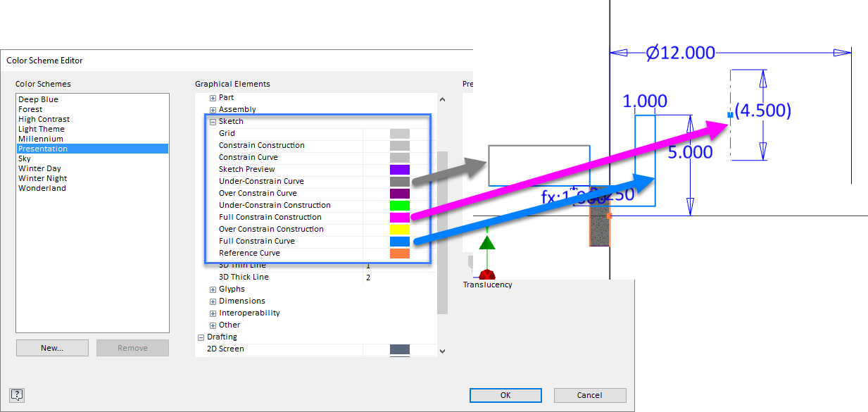Click the help question mark icon
Viewport: 868px width, 412px height.
coord(17,395)
